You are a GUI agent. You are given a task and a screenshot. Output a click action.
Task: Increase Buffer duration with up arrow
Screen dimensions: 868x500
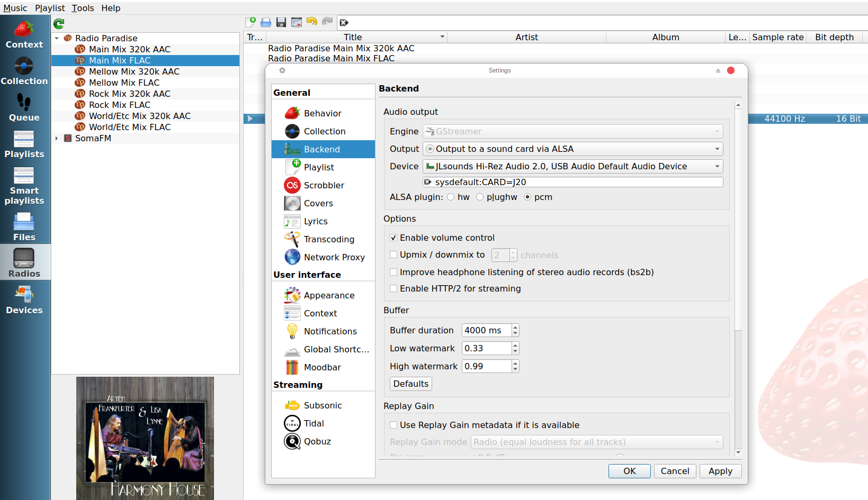click(x=515, y=327)
